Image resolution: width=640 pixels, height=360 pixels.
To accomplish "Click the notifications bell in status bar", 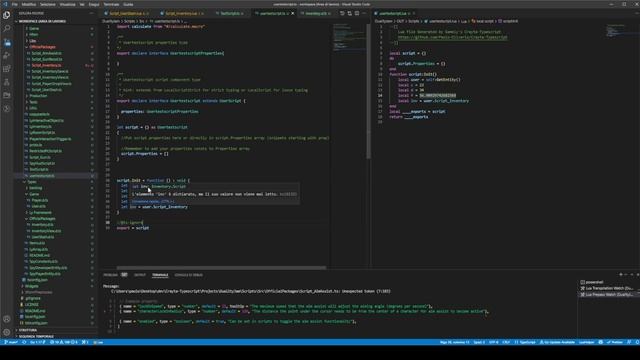I will (x=637, y=342).
